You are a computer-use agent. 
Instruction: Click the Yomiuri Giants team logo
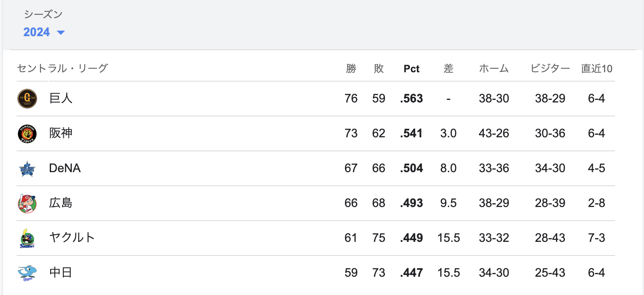click(27, 99)
